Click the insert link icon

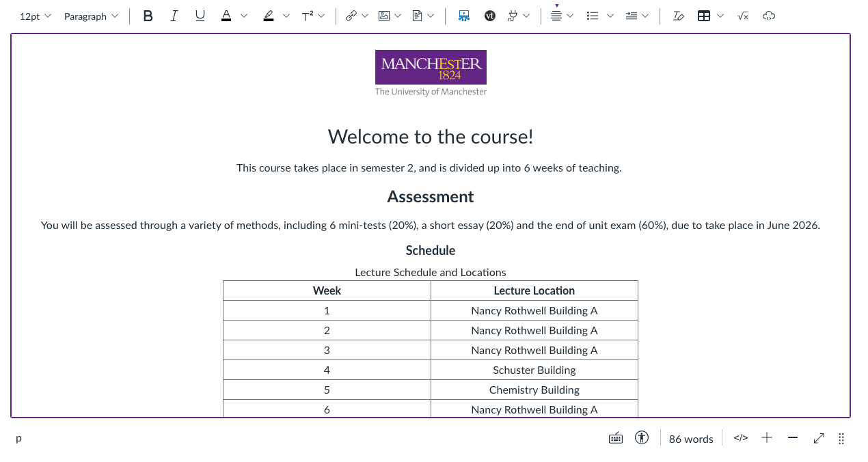[351, 16]
